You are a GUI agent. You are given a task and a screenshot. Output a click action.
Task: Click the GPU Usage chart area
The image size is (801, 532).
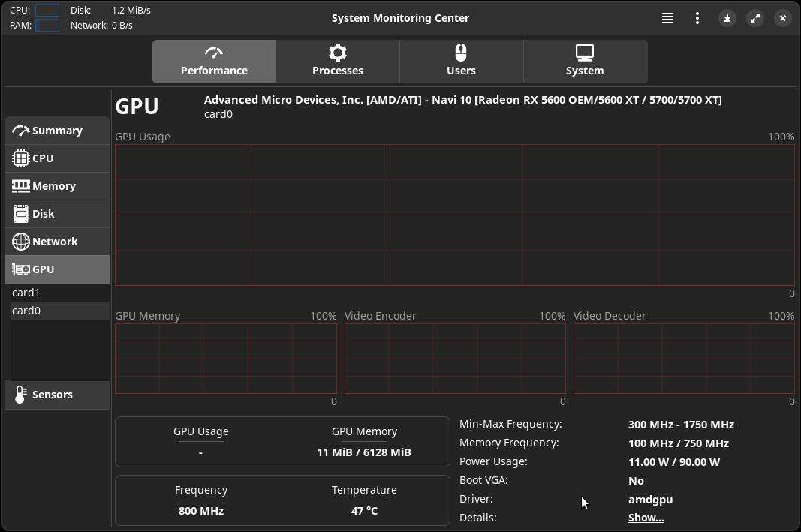coord(455,215)
